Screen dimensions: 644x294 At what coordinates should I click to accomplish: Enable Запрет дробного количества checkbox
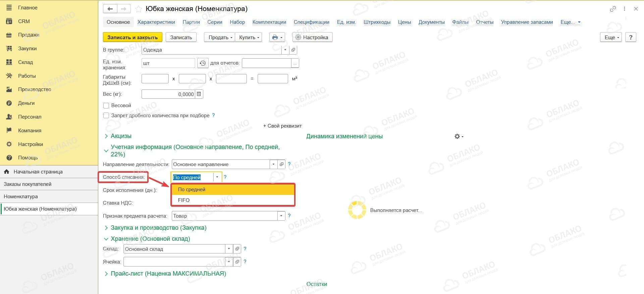click(x=106, y=116)
